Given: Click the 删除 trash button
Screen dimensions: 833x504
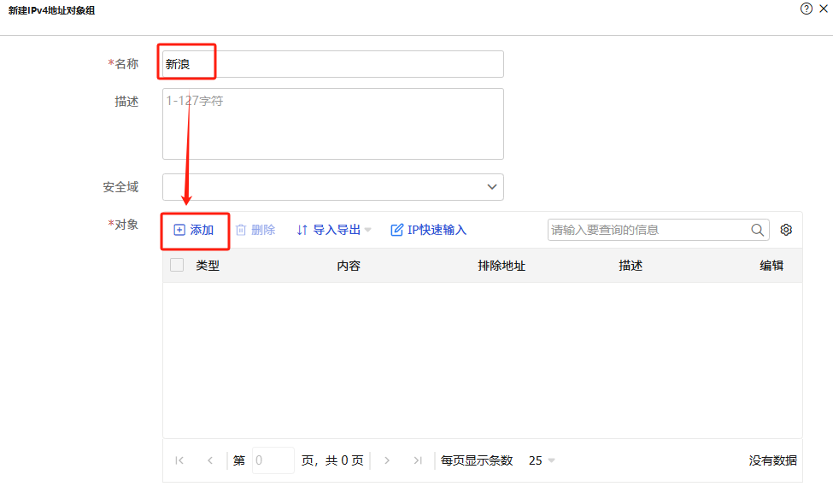Looking at the screenshot, I should tap(255, 230).
